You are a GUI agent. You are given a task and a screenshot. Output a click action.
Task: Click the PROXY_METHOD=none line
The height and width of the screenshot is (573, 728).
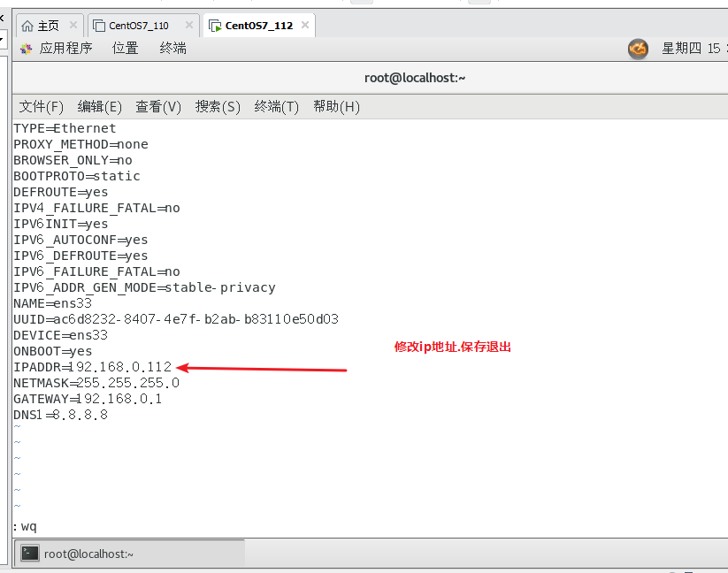click(80, 144)
